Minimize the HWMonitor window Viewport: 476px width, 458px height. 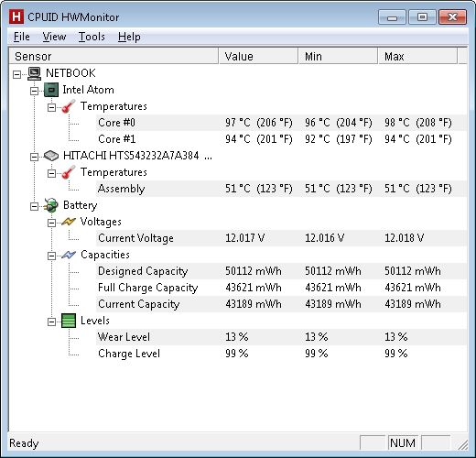392,17
